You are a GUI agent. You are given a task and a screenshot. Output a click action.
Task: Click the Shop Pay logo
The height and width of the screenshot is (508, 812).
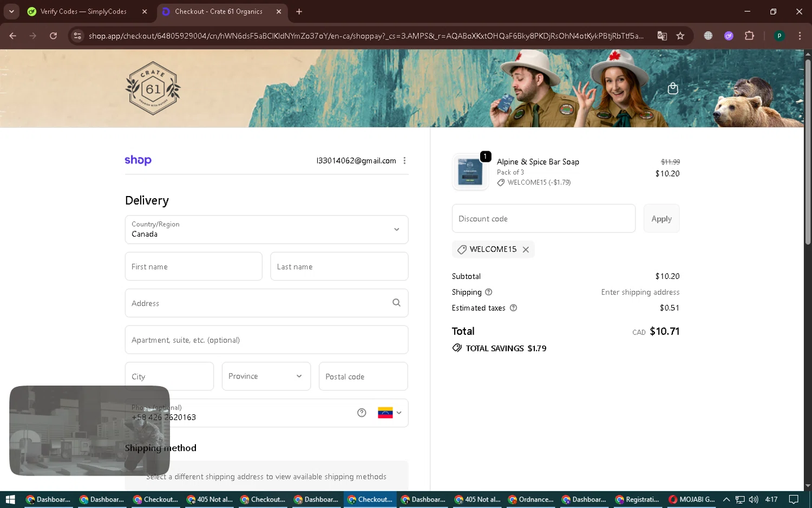click(138, 160)
